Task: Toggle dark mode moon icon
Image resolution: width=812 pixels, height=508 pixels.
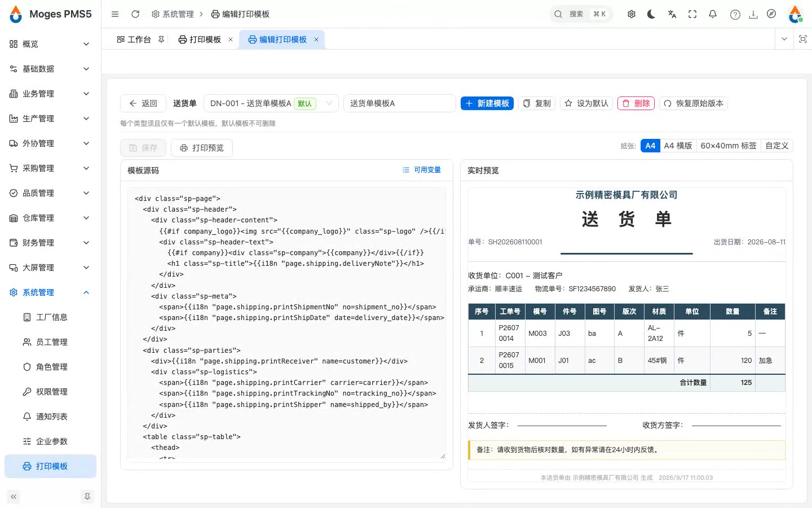Action: [652, 14]
